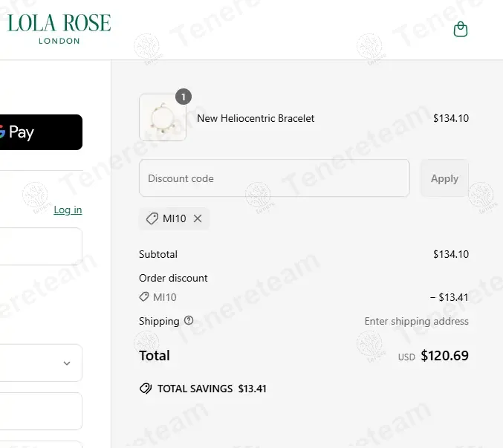The image size is (503, 448).
Task: Click the $120.69 total amount
Action: (444, 356)
